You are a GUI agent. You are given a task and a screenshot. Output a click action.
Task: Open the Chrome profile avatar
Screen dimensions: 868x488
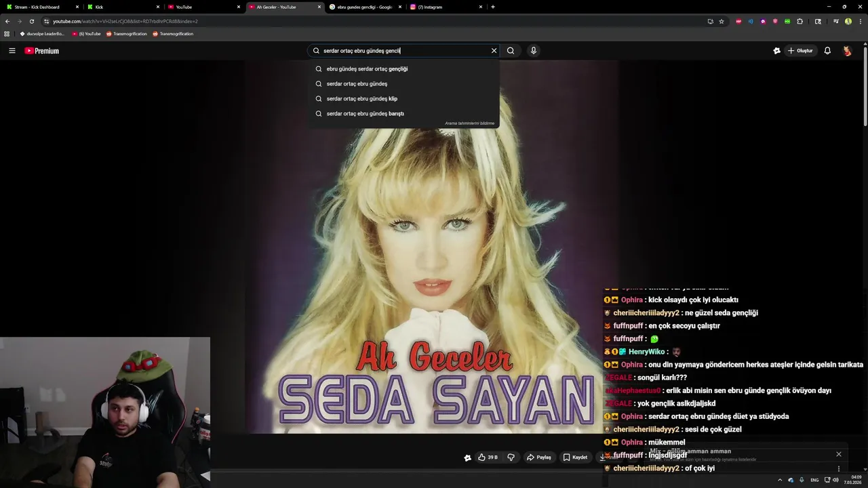[848, 21]
